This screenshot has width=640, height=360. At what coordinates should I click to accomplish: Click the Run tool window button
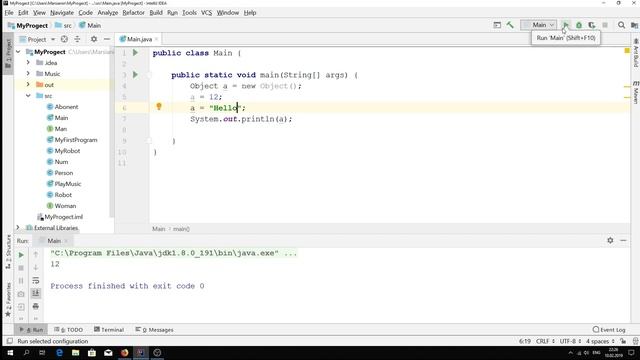pos(31,329)
